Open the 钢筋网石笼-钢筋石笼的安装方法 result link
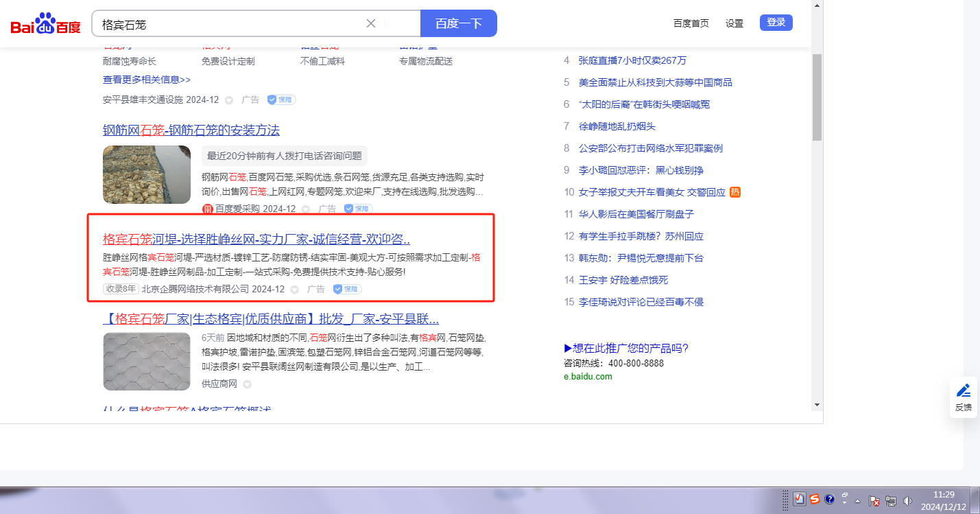 coord(191,130)
